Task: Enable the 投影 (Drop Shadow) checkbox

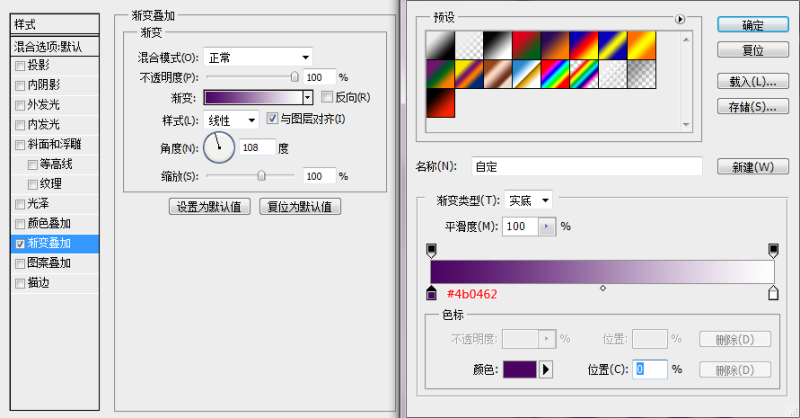Action: tap(20, 65)
